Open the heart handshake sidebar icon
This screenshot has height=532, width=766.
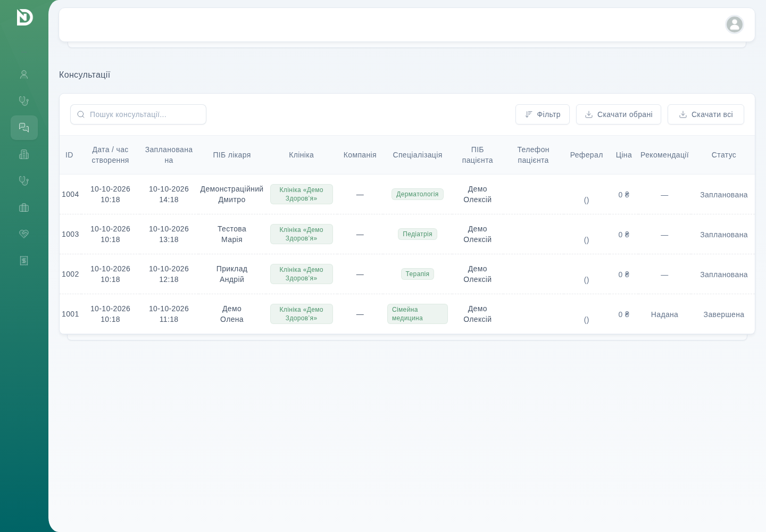tap(24, 234)
